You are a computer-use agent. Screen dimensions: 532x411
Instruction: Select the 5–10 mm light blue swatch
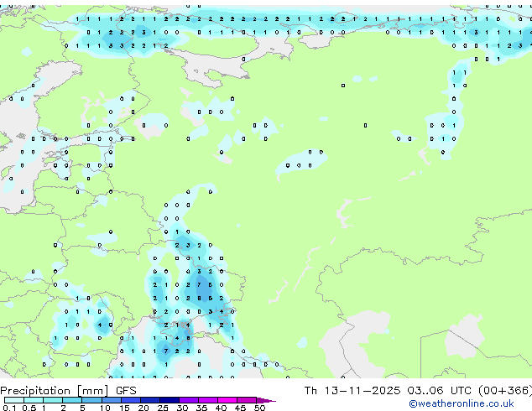pyautogui.click(x=91, y=400)
